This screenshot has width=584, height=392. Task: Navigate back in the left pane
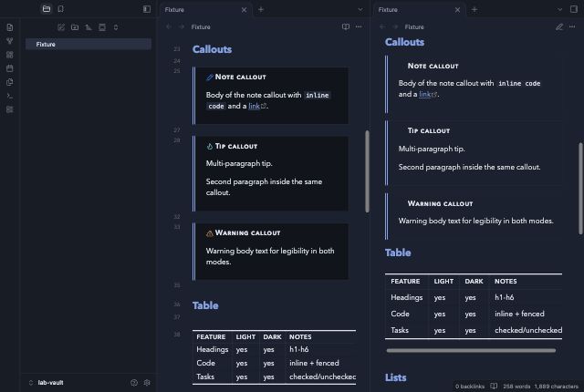[x=169, y=26]
